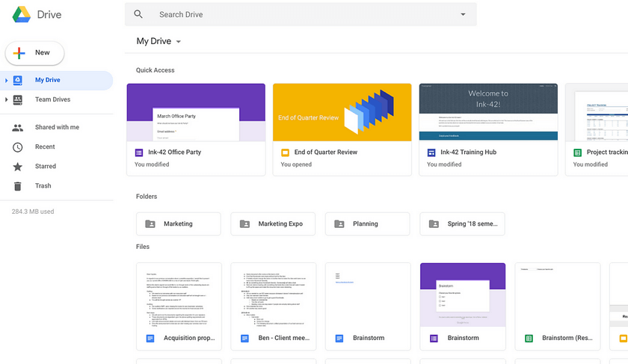Click into the Search Drive field

[299, 14]
